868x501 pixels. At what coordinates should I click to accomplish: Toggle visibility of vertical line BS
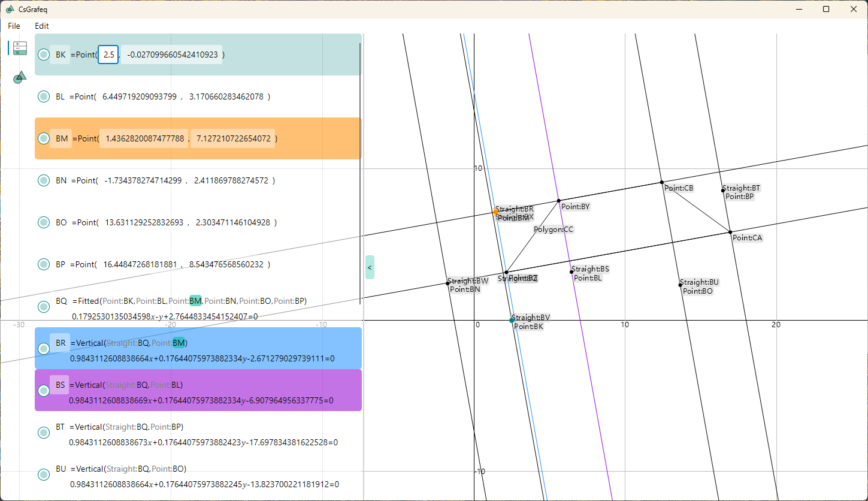pos(44,391)
